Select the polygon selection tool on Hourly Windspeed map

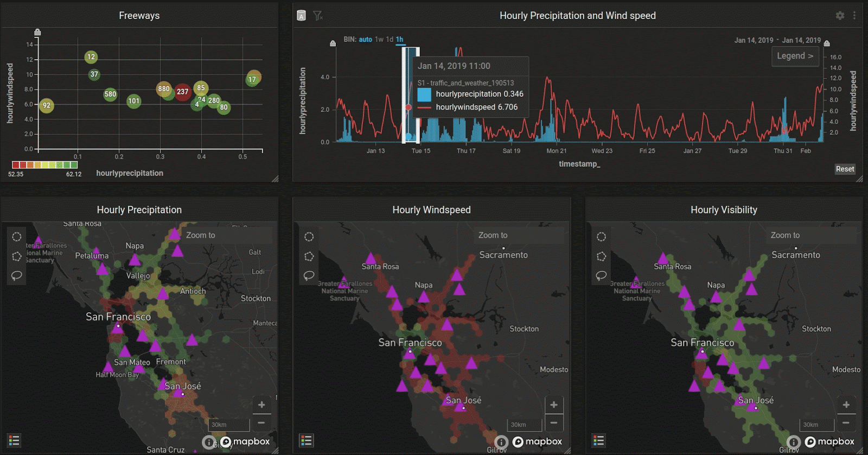coord(309,256)
